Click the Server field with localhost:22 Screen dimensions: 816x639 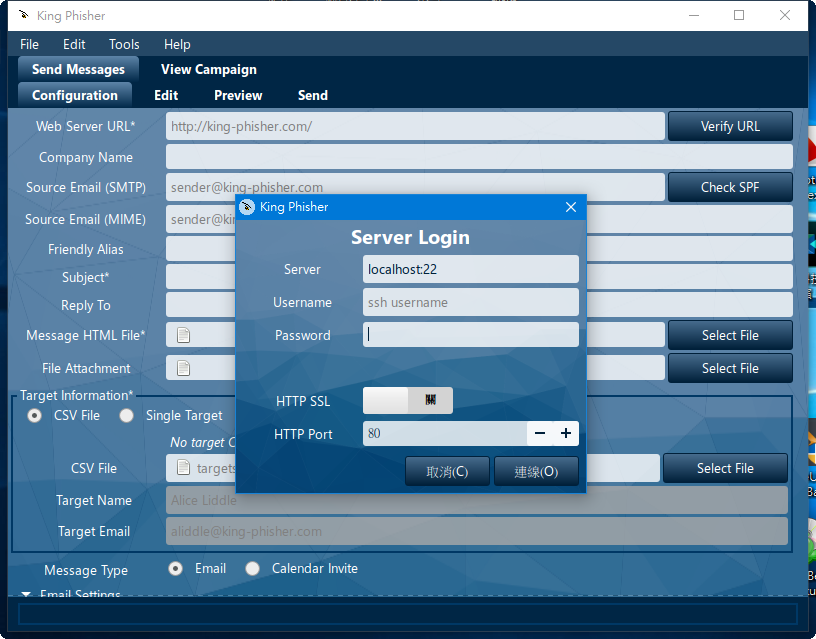[x=470, y=269]
